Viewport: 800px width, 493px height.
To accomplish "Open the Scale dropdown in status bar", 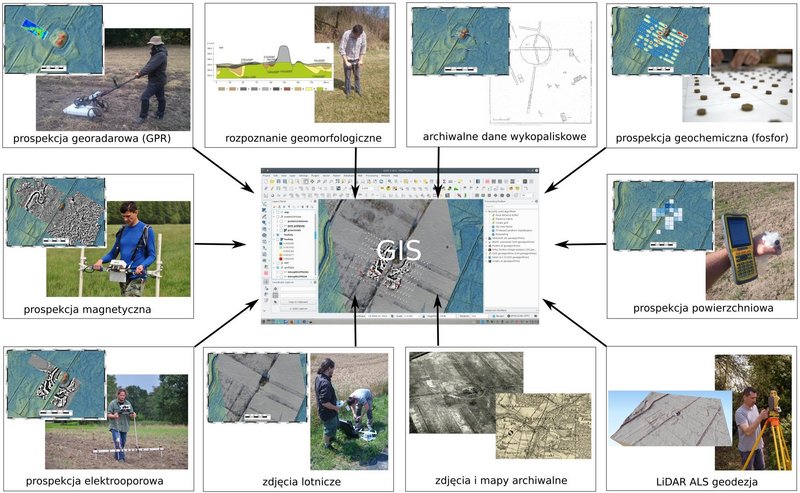I will [x=413, y=316].
